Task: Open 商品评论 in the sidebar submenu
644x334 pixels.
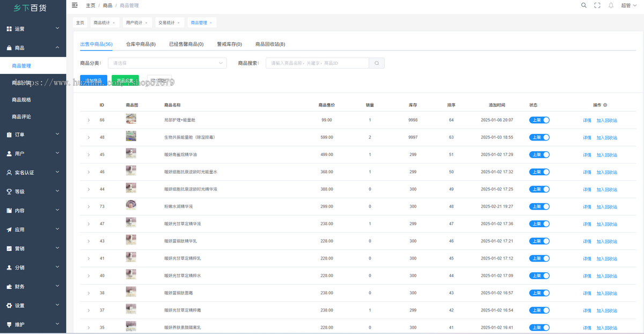Action: point(21,116)
